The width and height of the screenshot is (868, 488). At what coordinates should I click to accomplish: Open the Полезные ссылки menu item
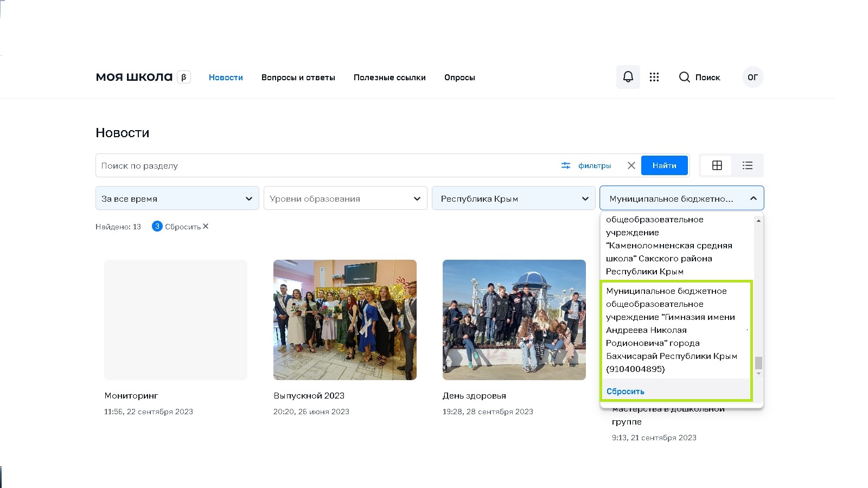coord(390,78)
